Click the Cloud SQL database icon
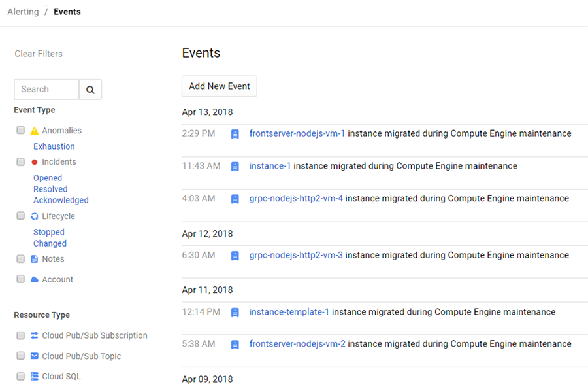This screenshot has width=588, height=391. pyautogui.click(x=35, y=377)
